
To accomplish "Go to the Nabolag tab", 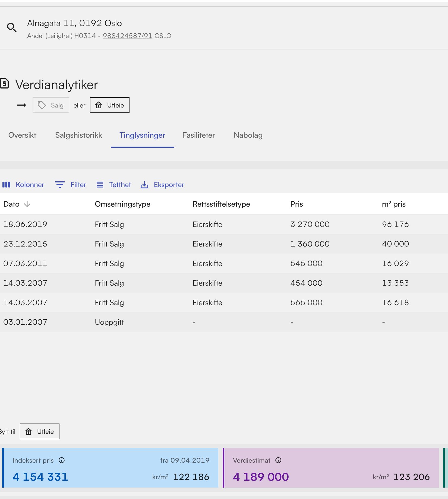I will pyautogui.click(x=248, y=135).
